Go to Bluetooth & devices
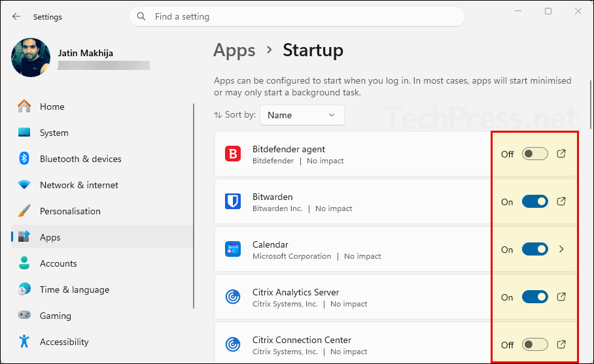 [x=102, y=159]
